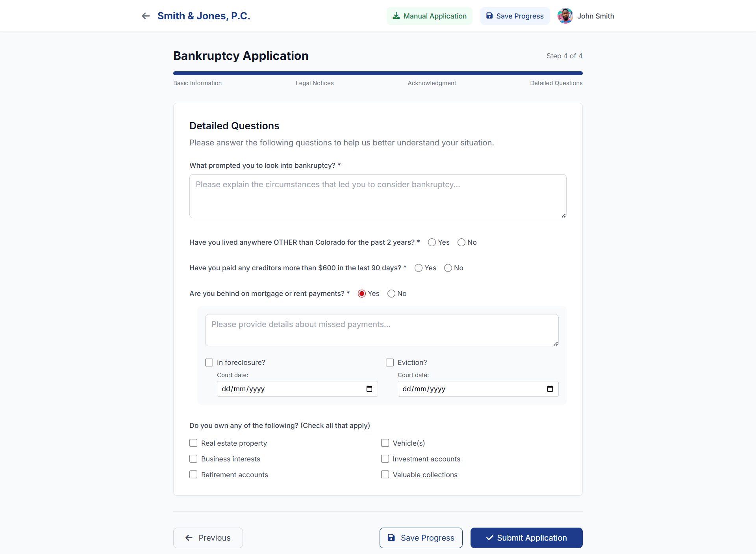Click the floppy disk icon in header Save Progress

pyautogui.click(x=489, y=16)
